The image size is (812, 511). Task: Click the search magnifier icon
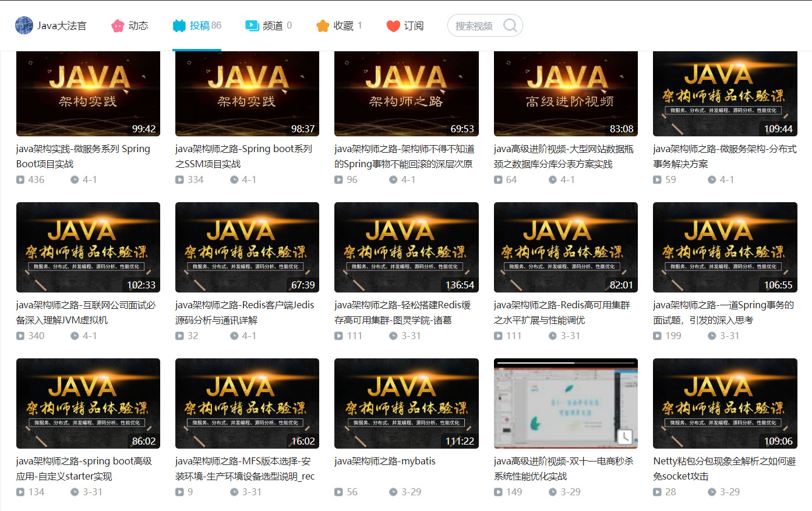[x=510, y=25]
